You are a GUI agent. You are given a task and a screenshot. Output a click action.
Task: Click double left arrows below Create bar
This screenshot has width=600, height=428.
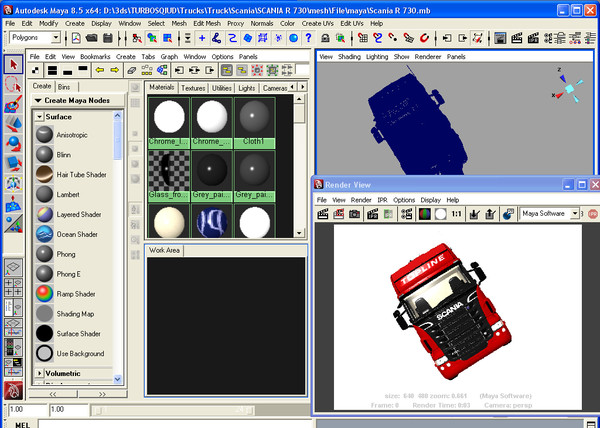click(x=53, y=394)
